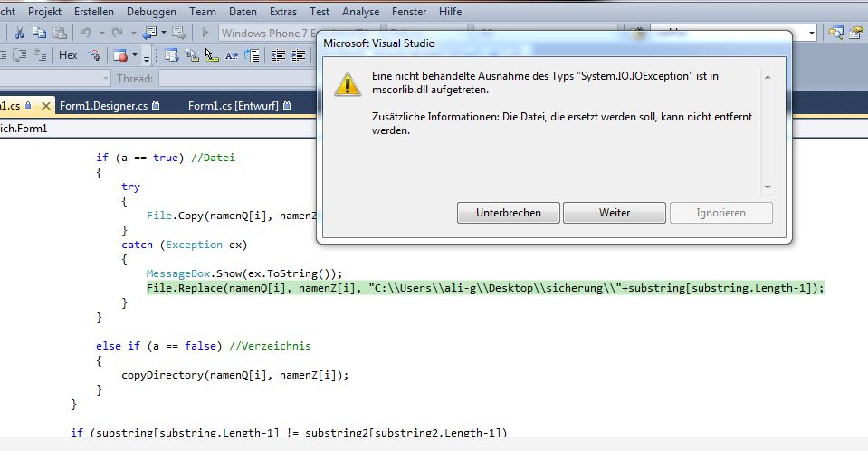Click the Thread combo box field
This screenshot has height=451, width=868.
click(x=237, y=79)
